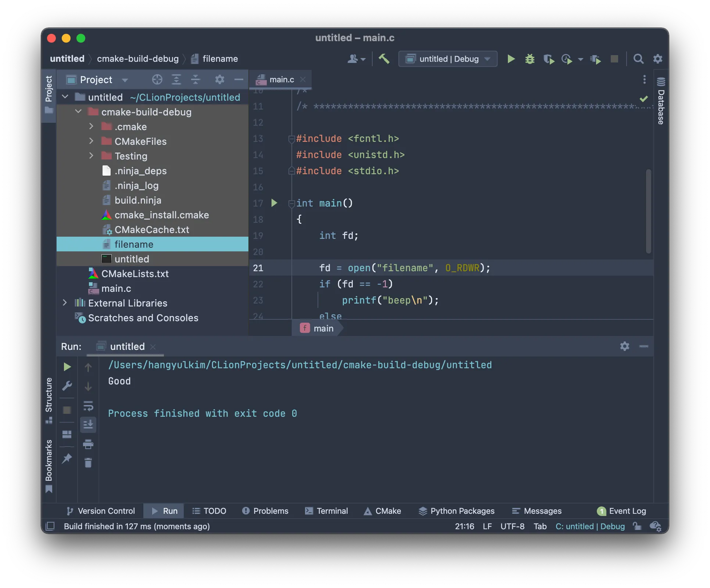Run with Coverage from the toolbar
Viewport: 710px width, 588px height.
548,59
